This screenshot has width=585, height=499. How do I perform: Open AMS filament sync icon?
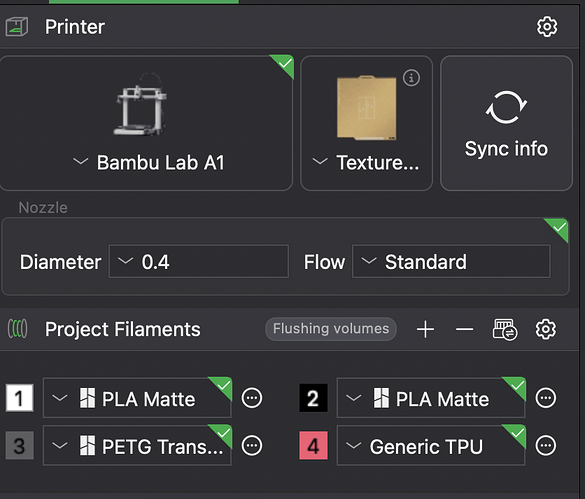pos(505,330)
